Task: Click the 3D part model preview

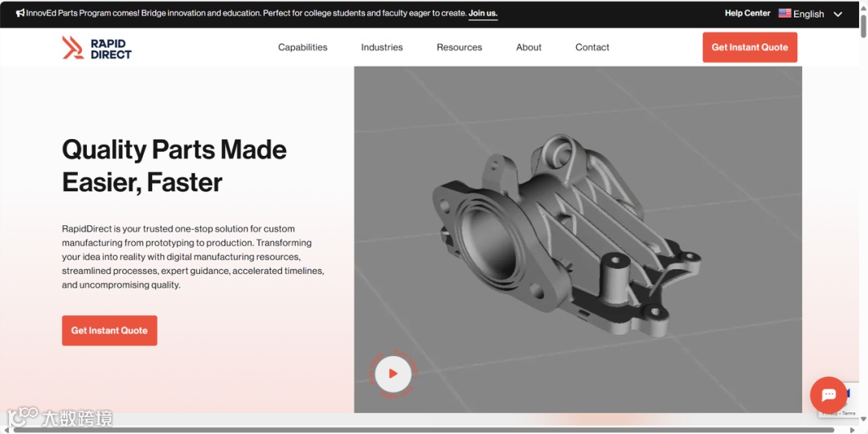Action: coord(578,240)
